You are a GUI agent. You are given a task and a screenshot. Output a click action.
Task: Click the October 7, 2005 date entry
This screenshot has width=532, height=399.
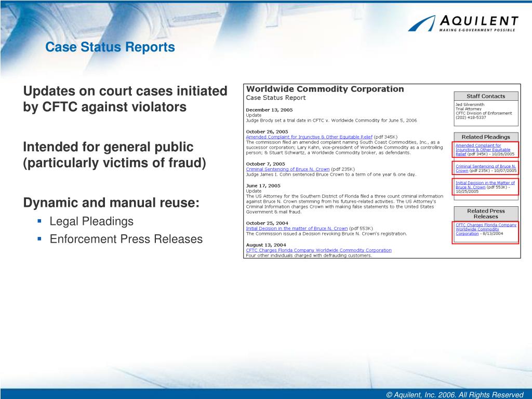pos(265,164)
